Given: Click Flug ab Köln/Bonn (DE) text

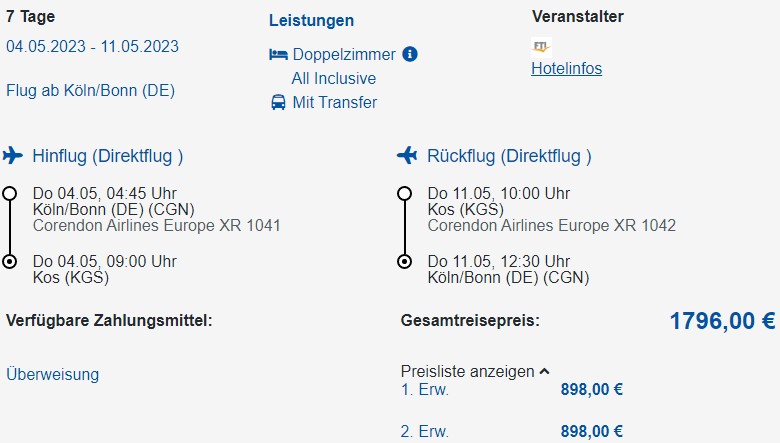Looking at the screenshot, I should [x=91, y=90].
